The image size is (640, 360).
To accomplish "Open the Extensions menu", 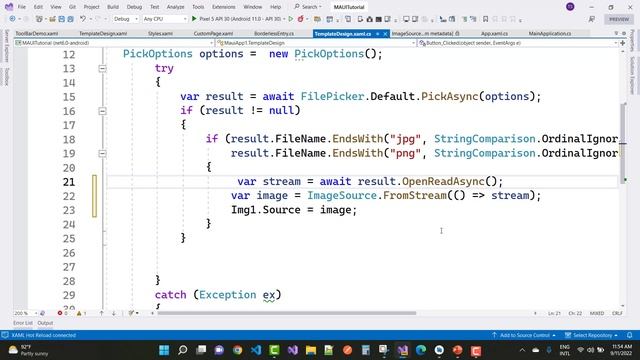I will [224, 7].
